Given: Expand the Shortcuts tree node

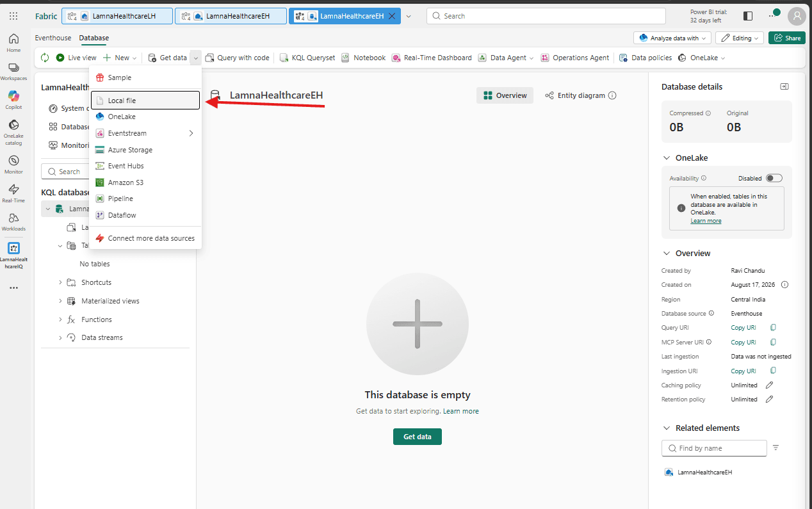Looking at the screenshot, I should pyautogui.click(x=61, y=282).
